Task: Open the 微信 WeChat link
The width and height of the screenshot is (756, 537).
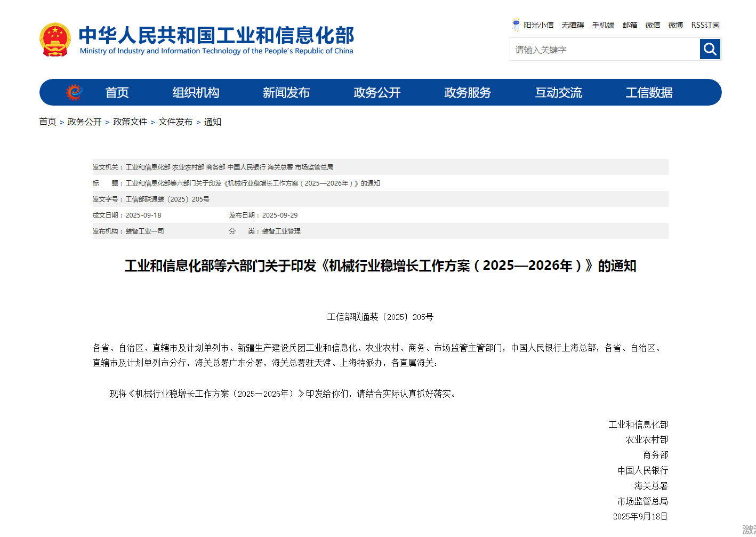Action: point(653,25)
